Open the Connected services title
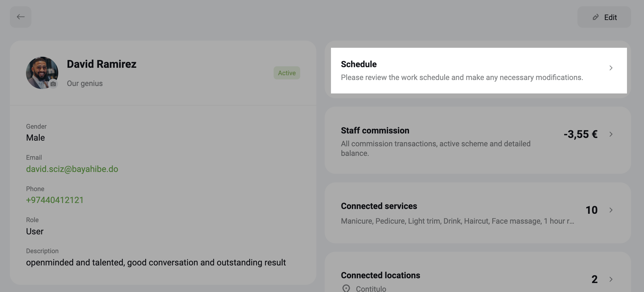 (379, 206)
